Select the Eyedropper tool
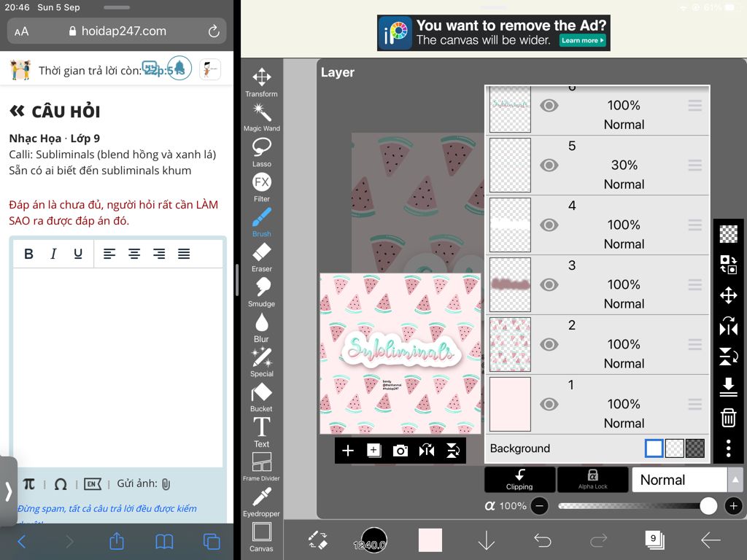 coord(262,502)
